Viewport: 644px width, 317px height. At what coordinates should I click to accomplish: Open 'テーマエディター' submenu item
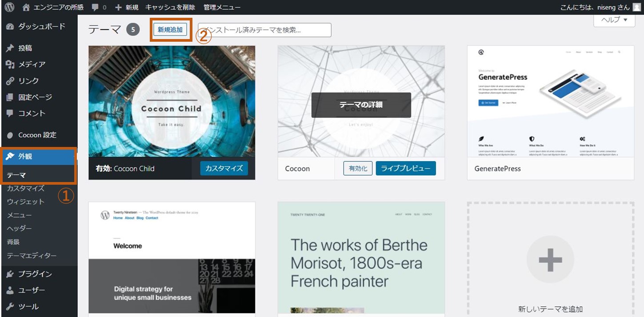coord(32,256)
